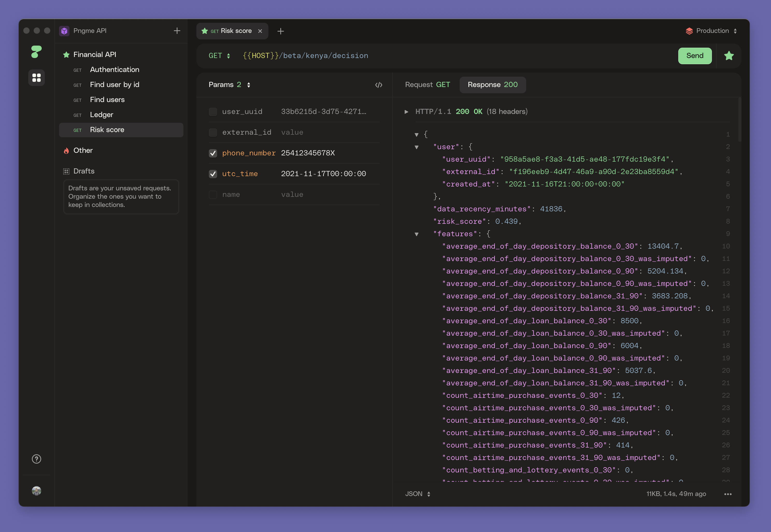Click the flame icon next to Other
The height and width of the screenshot is (532, 771).
click(66, 150)
